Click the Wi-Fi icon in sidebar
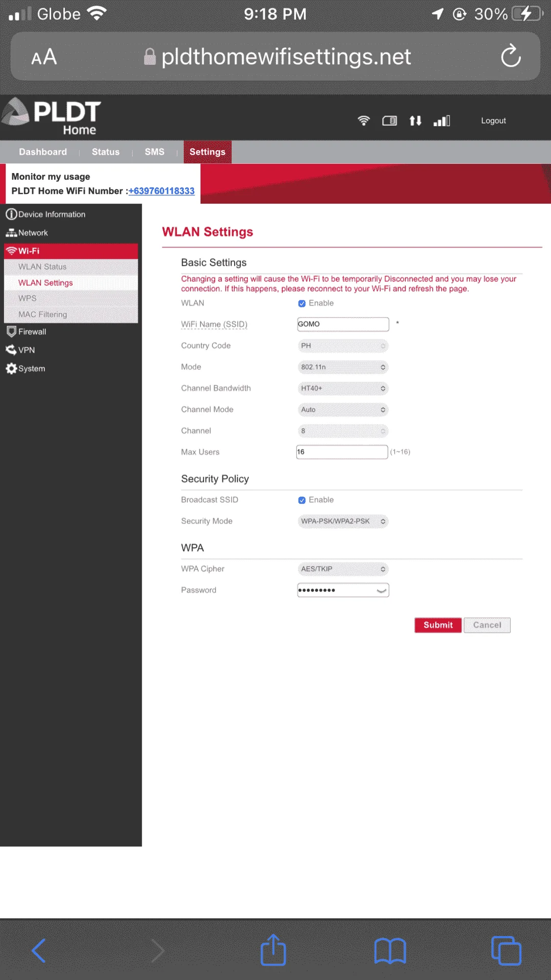 pos(11,251)
